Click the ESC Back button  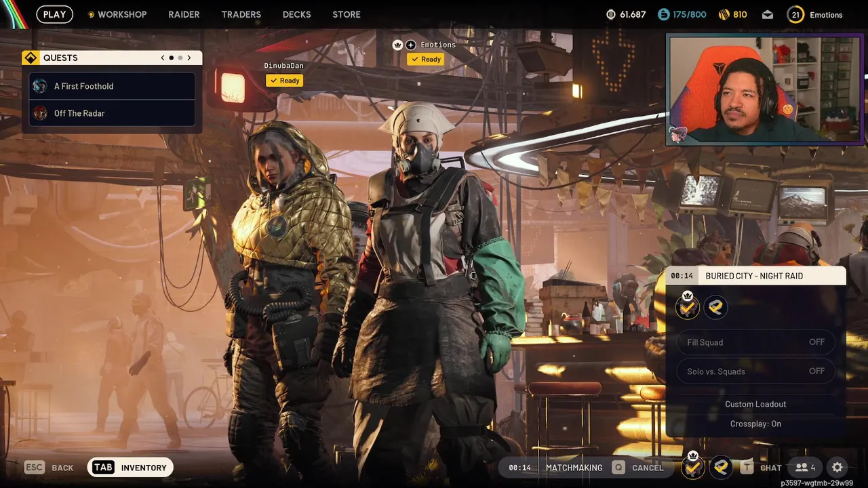click(49, 468)
